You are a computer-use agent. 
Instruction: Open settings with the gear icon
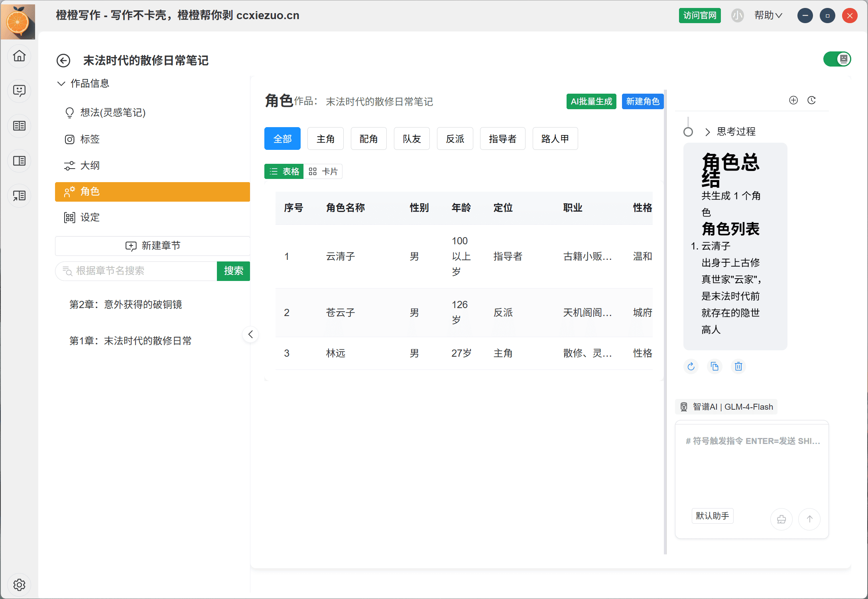point(19,585)
